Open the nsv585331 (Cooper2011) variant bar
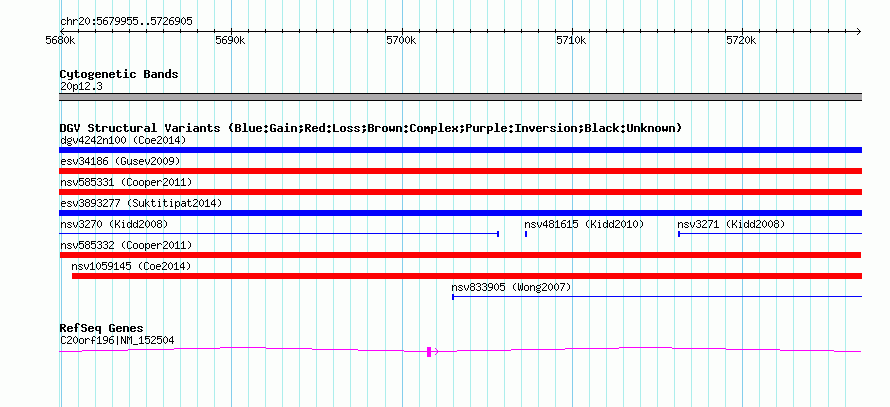Screen dimensions: 890x407 (x=460, y=192)
